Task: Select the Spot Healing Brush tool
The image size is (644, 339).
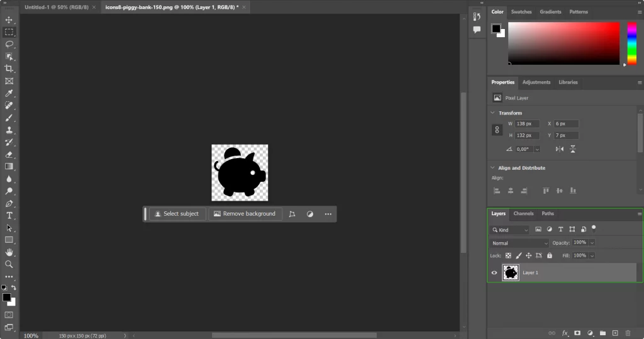Action: 9,106
